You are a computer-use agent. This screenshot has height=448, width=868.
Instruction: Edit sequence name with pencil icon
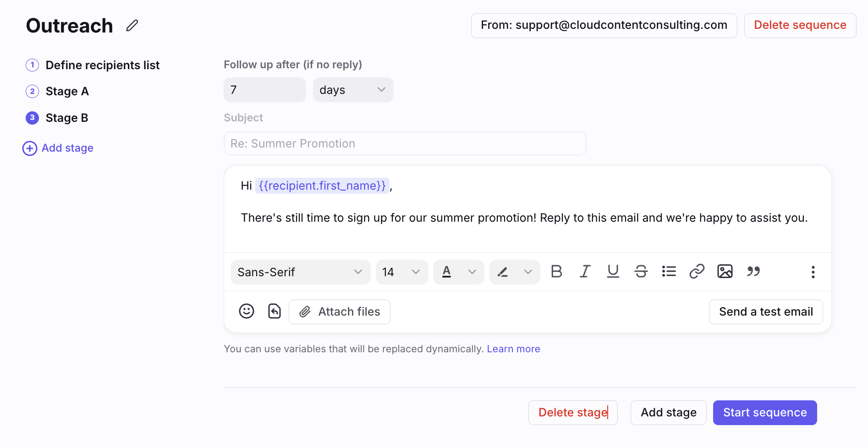coord(132,26)
